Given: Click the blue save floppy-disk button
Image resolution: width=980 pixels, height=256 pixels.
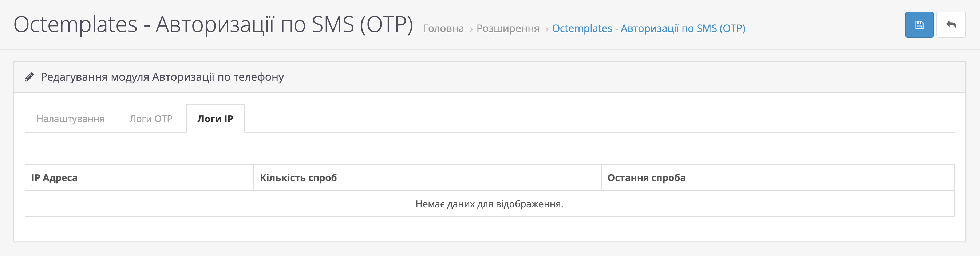Looking at the screenshot, I should (x=919, y=25).
